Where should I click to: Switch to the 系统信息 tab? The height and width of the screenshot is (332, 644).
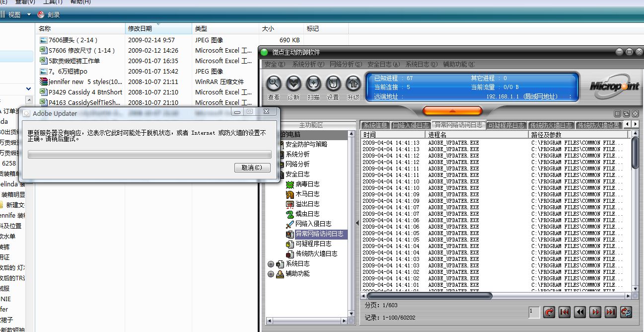click(x=375, y=125)
